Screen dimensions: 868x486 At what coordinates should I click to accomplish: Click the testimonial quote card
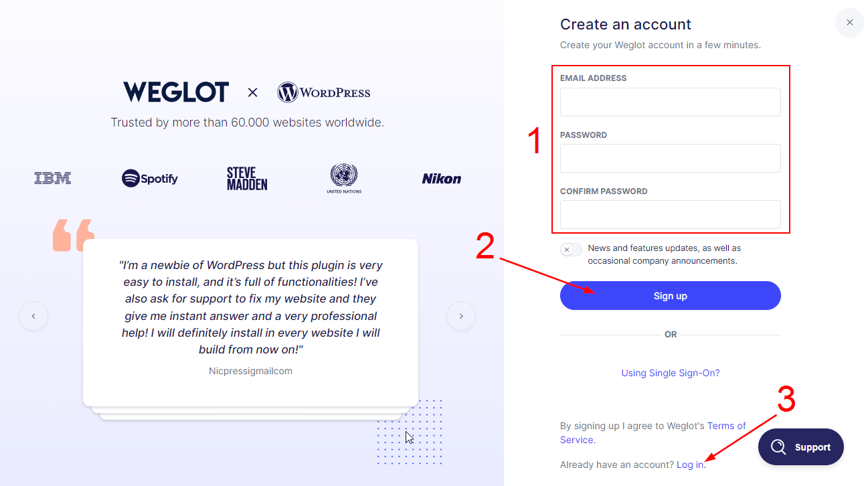(x=250, y=315)
